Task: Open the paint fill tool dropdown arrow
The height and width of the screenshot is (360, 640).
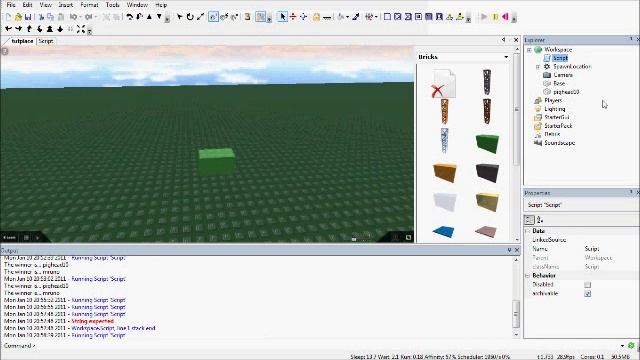Action: [347, 17]
